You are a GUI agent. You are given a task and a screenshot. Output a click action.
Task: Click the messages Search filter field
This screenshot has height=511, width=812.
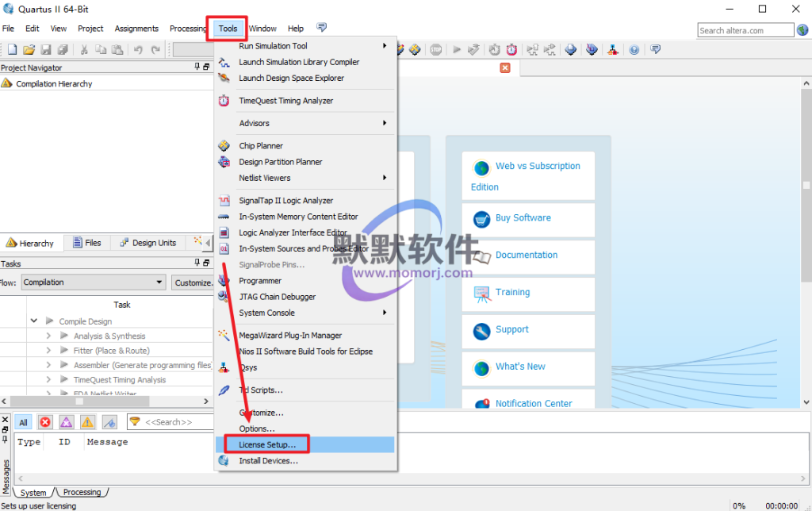click(171, 422)
